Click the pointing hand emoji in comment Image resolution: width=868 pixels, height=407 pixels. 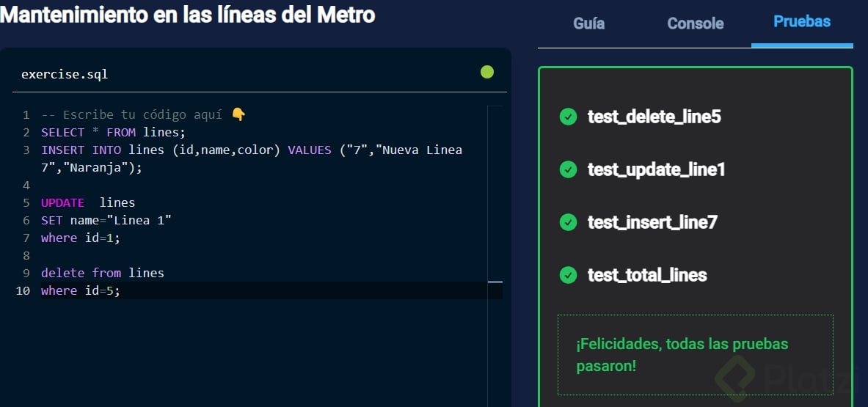coord(238,114)
